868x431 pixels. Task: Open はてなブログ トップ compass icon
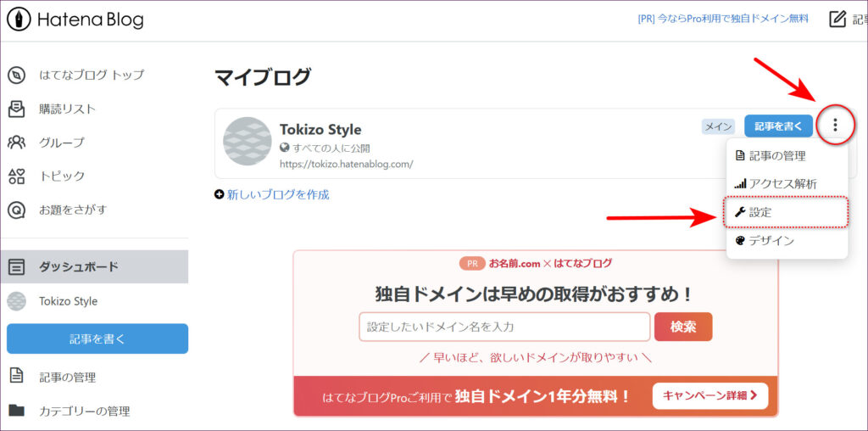[x=16, y=75]
